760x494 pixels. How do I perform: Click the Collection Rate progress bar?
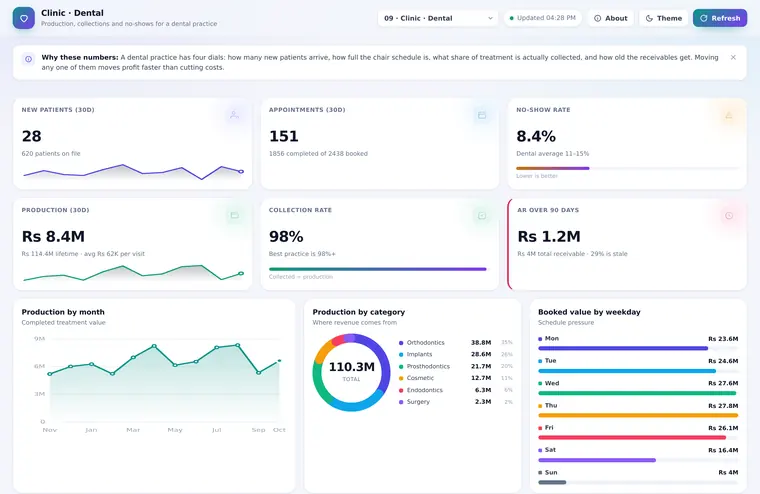[378, 269]
